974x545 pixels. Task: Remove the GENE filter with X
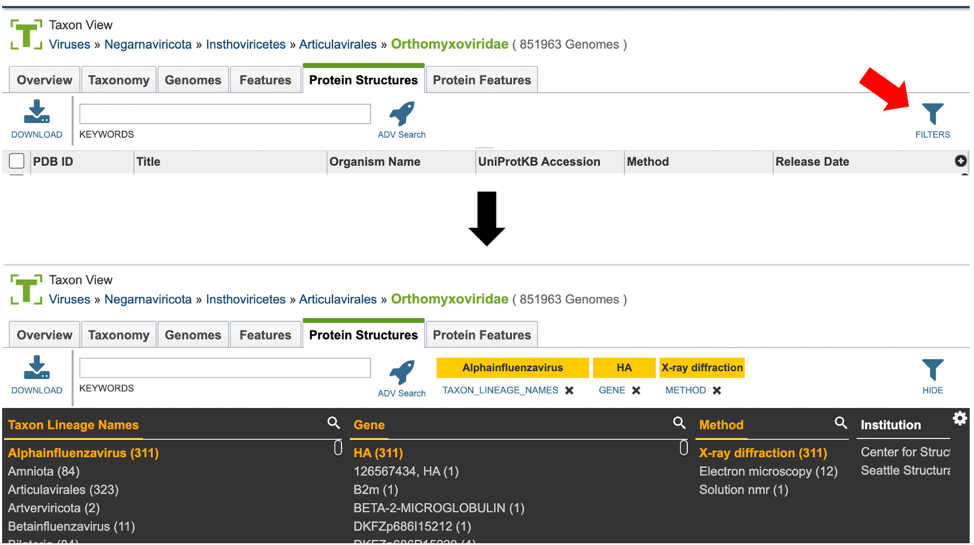coord(636,390)
